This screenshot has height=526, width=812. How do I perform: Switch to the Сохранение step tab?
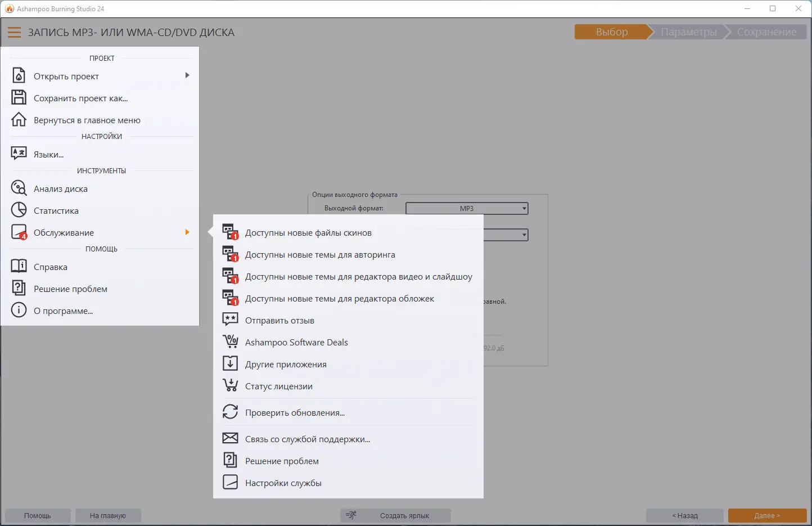pyautogui.click(x=766, y=32)
